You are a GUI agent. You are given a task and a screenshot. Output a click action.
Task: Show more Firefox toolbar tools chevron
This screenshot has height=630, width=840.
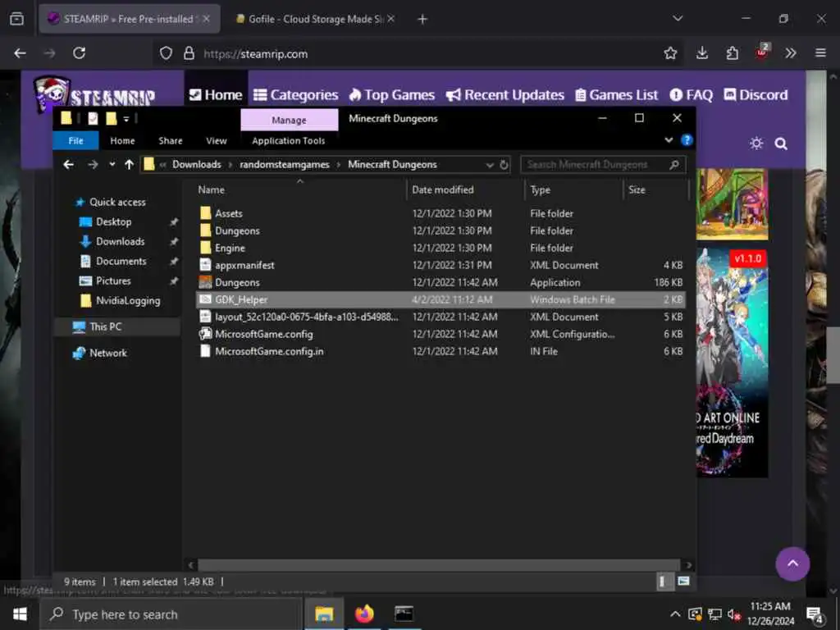click(x=791, y=53)
